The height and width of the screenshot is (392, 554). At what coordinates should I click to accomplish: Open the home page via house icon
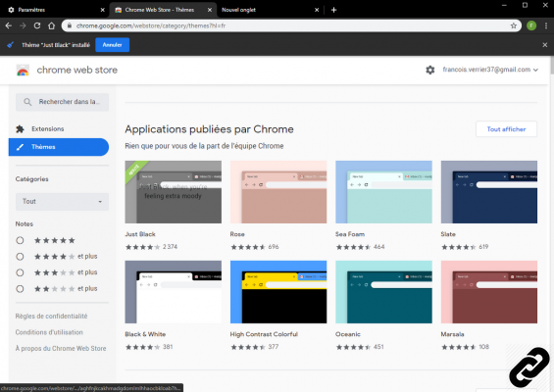point(52,25)
